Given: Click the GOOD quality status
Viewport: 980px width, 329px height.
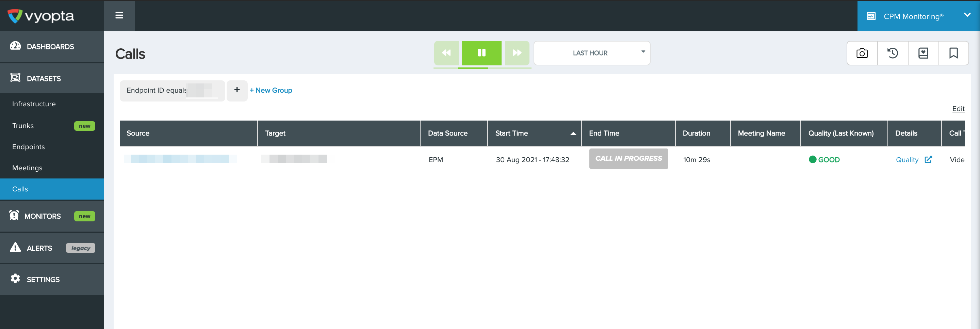Looking at the screenshot, I should pyautogui.click(x=829, y=160).
